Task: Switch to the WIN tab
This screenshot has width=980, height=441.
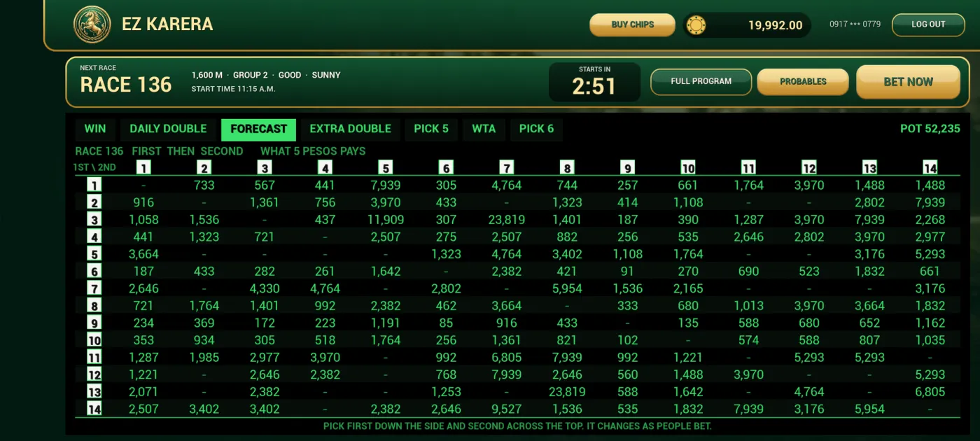Action: click(95, 129)
